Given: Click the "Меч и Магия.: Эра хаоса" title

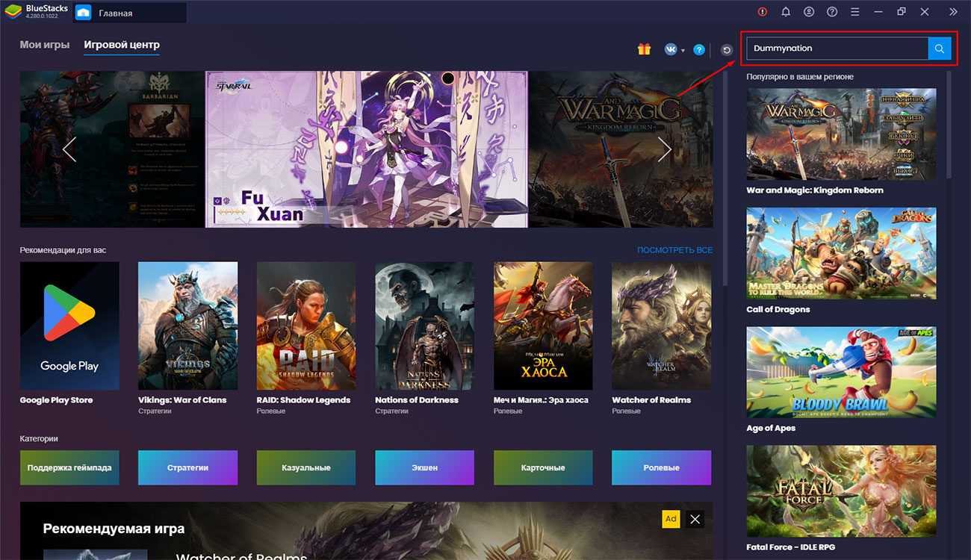Looking at the screenshot, I should click(x=541, y=400).
